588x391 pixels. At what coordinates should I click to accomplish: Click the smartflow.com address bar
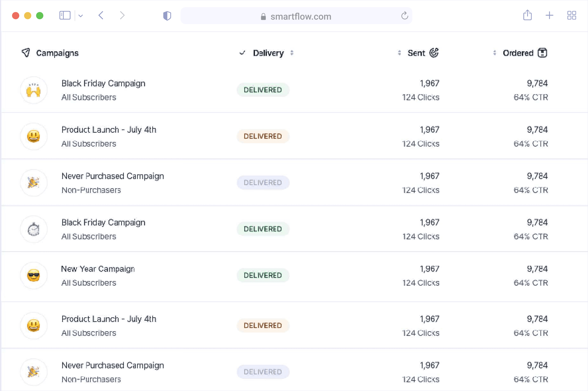click(x=296, y=16)
